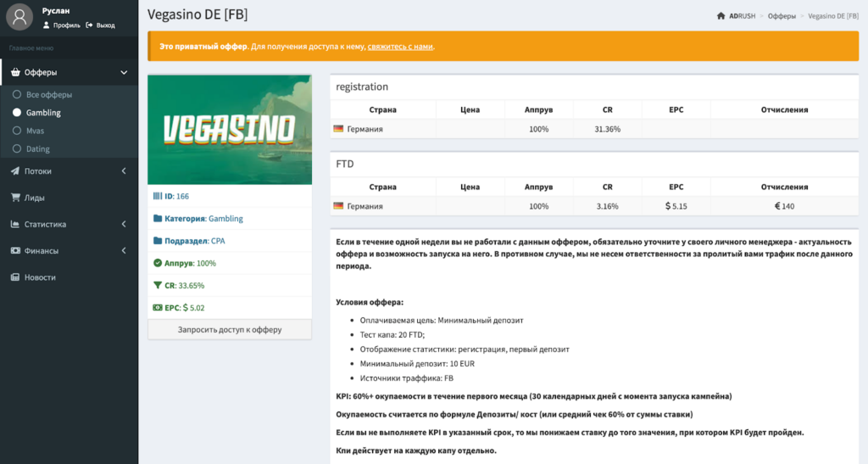Click the € 140 payout value
Screen dimensions: 868x464
pos(784,206)
